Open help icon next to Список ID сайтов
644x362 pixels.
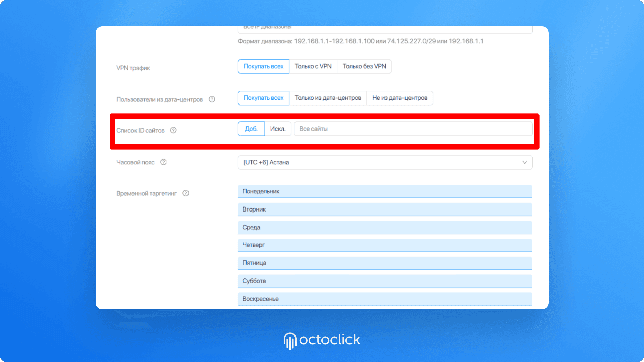tap(173, 130)
